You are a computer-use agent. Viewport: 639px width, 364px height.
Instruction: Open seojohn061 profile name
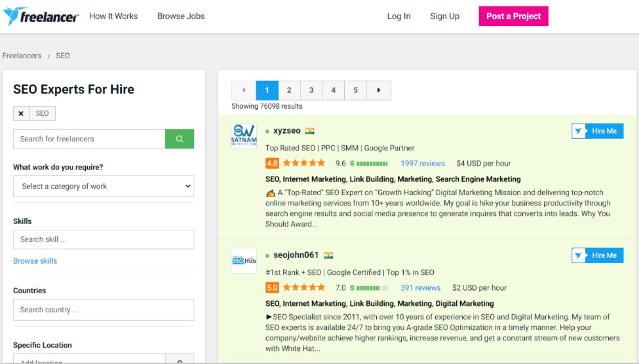point(296,255)
